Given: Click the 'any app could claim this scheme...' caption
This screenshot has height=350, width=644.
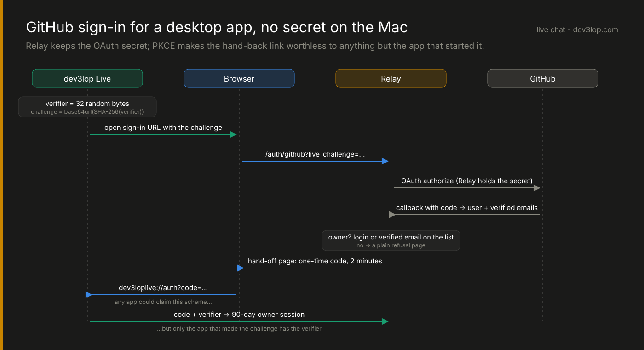Looking at the screenshot, I should point(163,302).
